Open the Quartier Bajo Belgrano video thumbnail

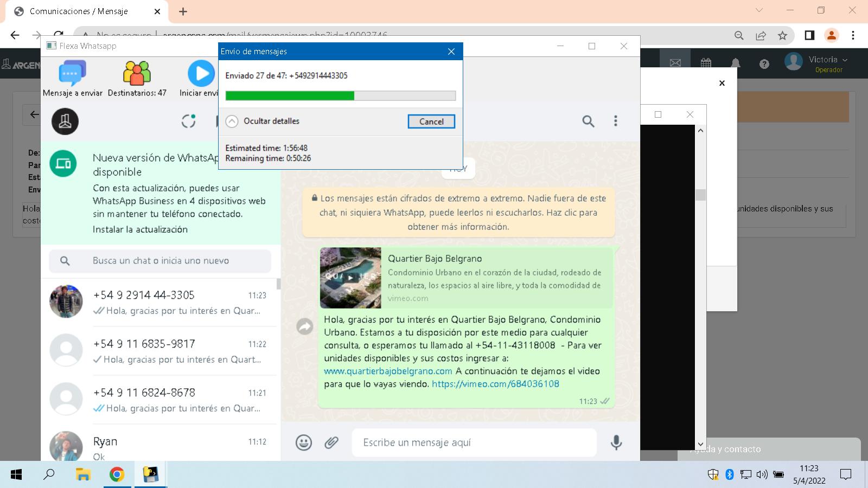coord(350,278)
